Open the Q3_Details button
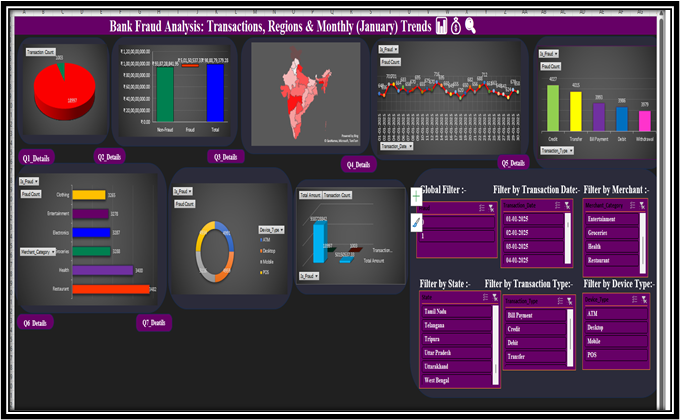680x420 pixels. coord(226,157)
